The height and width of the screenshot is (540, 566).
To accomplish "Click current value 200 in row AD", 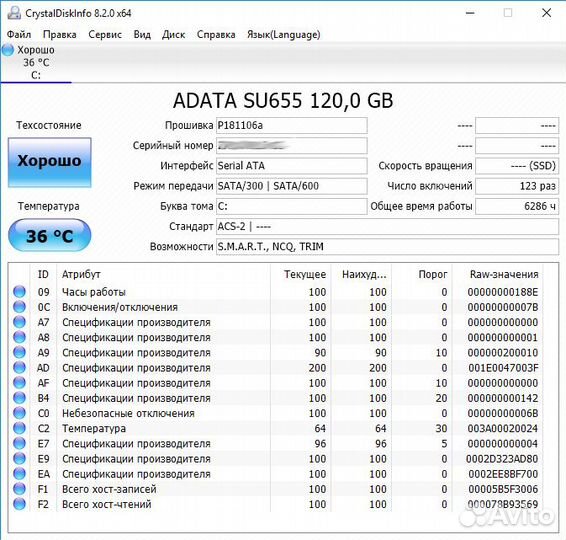I will (317, 368).
